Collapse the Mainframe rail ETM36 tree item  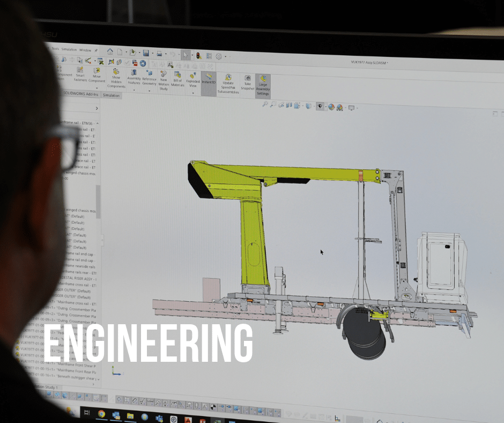[97, 124]
